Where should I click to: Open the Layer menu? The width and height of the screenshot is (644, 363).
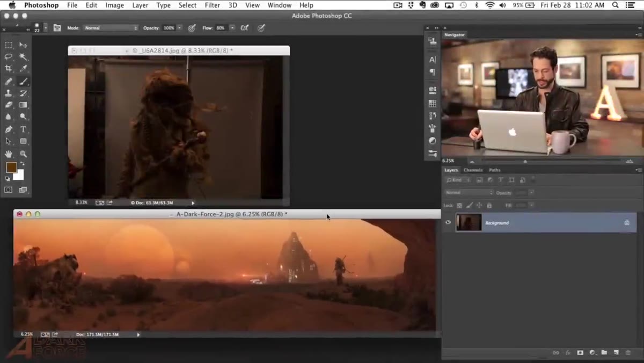coord(140,5)
